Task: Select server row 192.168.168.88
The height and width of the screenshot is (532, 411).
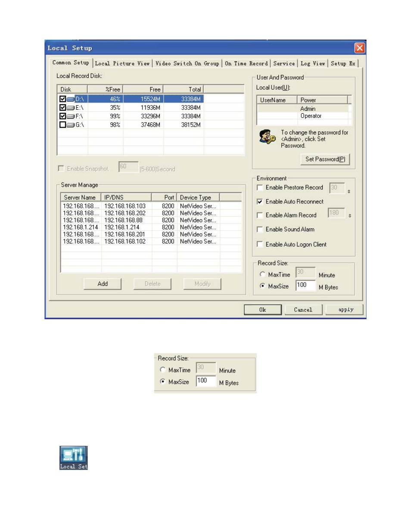Action: click(x=151, y=220)
